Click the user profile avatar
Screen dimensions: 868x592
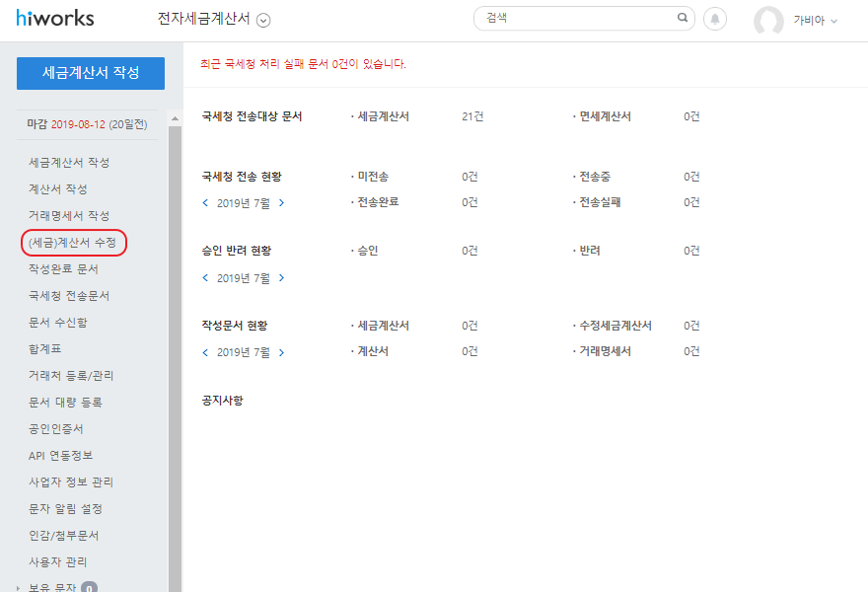pos(768,21)
